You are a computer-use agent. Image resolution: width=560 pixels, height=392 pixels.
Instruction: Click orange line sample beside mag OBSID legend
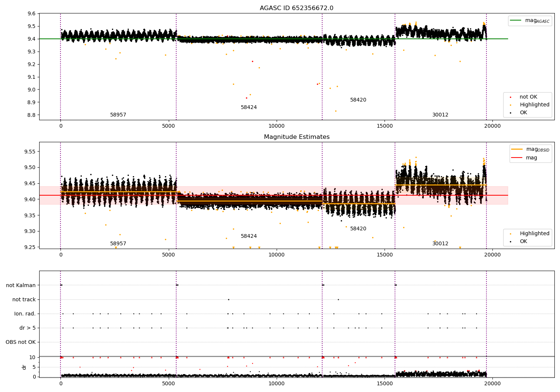click(517, 149)
